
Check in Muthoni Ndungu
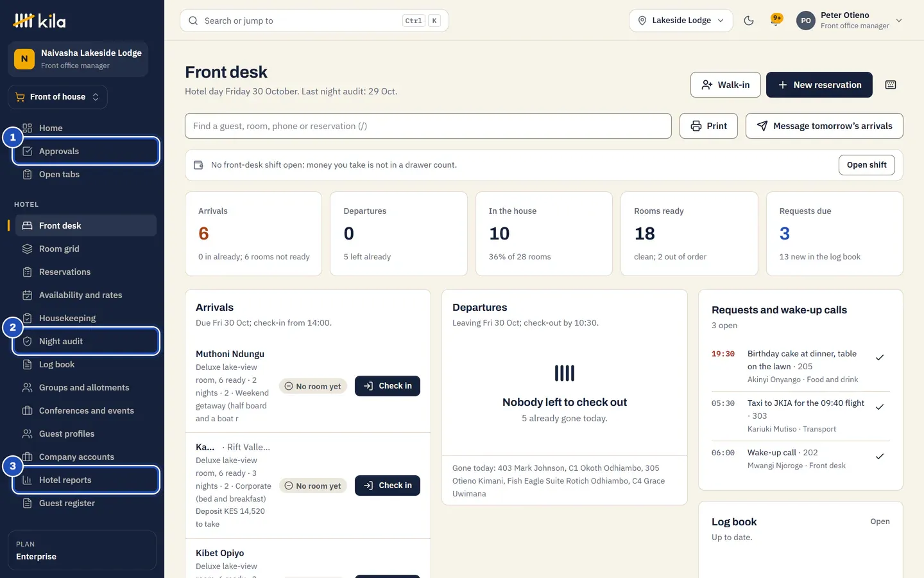(388, 386)
